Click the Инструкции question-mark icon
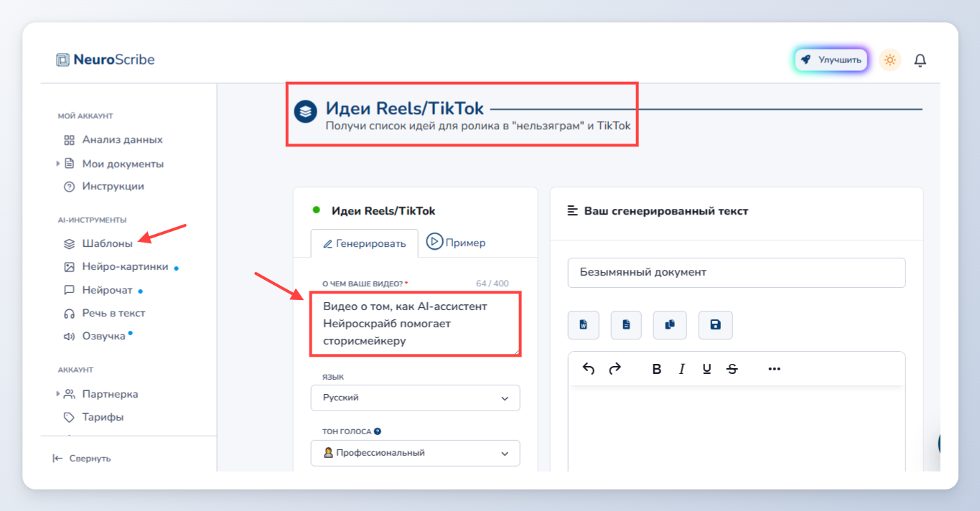This screenshot has width=980, height=511. click(70, 187)
